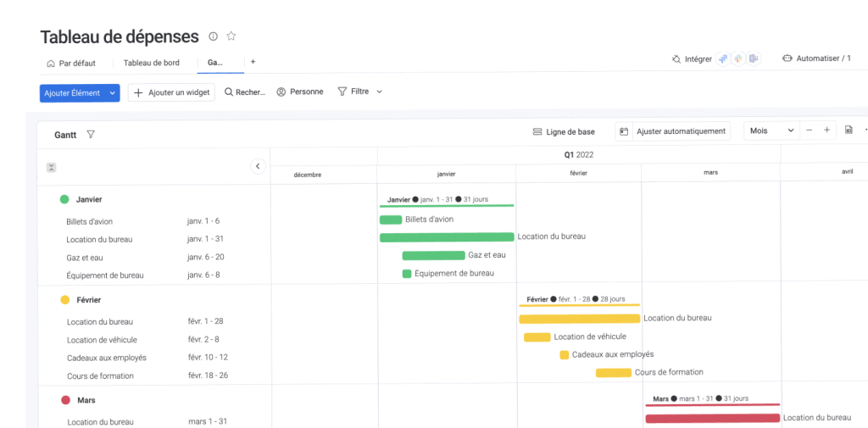Click the green Billets d'avion Gantt bar
This screenshot has width=868, height=428.
click(390, 220)
